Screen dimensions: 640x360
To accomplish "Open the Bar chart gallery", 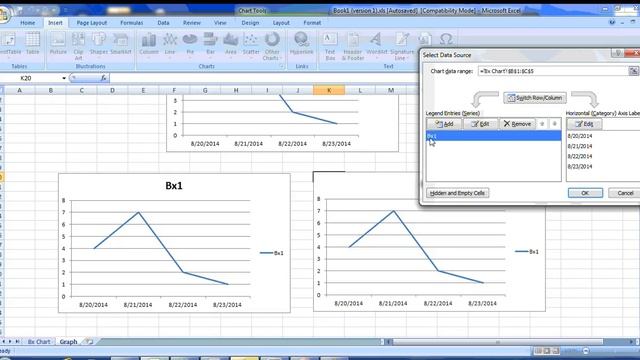I will pos(210,46).
